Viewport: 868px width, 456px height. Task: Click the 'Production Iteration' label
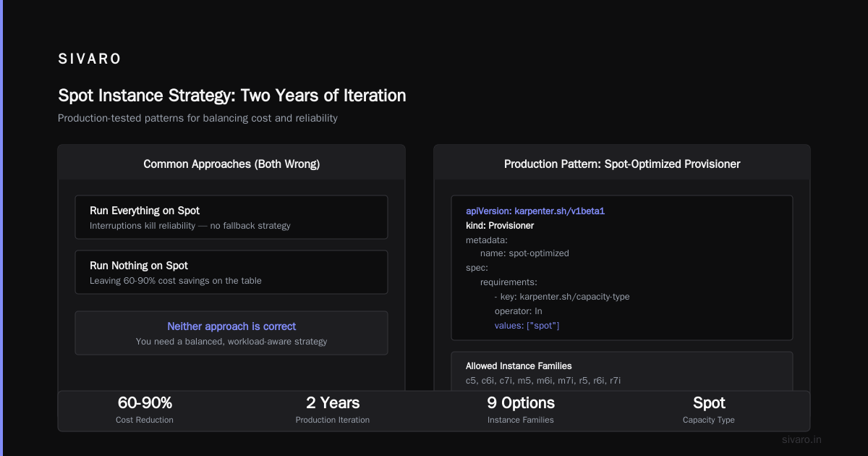pos(333,420)
